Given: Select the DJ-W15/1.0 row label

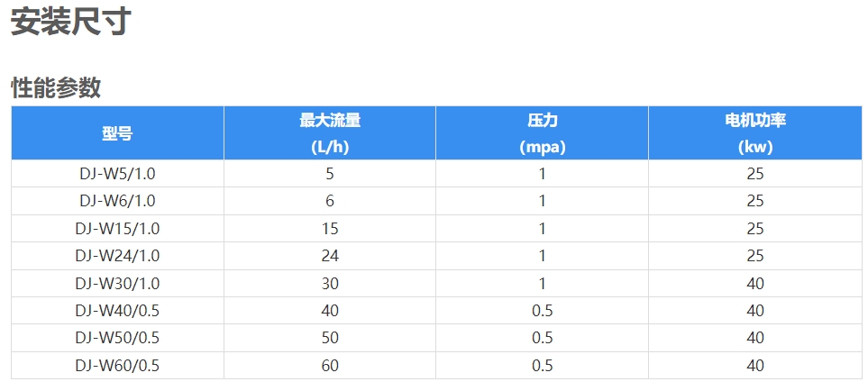Looking at the screenshot, I should (x=117, y=229).
